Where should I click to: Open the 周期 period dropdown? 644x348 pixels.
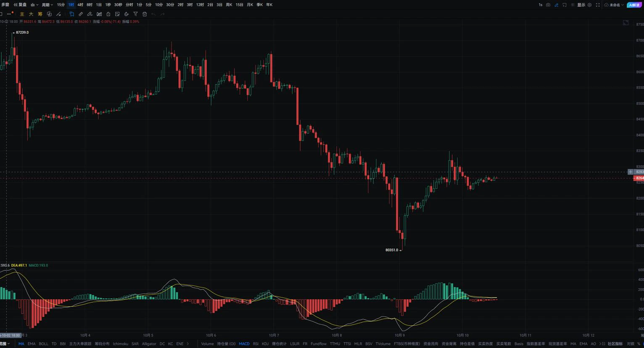(x=47, y=5)
